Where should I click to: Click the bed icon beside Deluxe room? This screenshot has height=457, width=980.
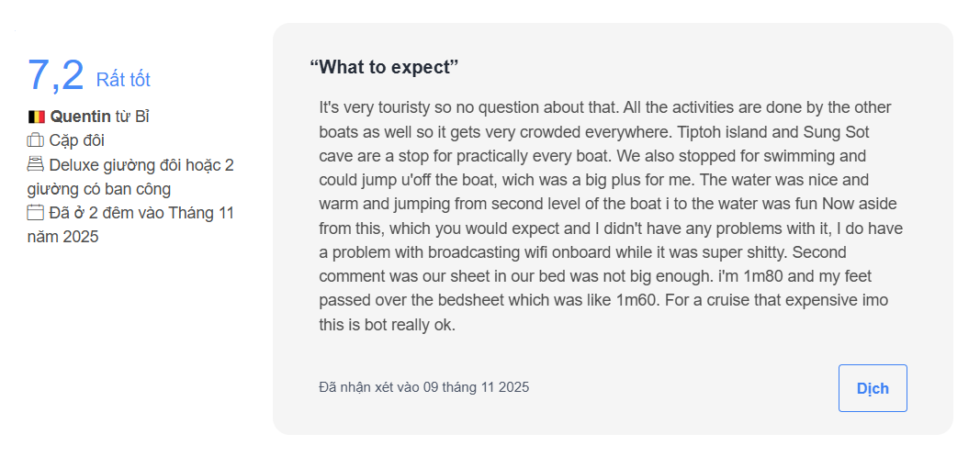pos(36,165)
